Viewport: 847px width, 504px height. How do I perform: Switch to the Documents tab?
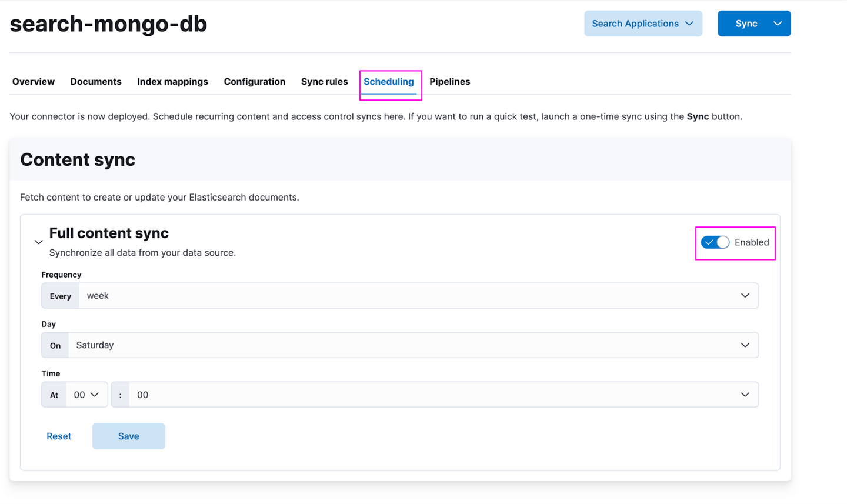tap(96, 82)
